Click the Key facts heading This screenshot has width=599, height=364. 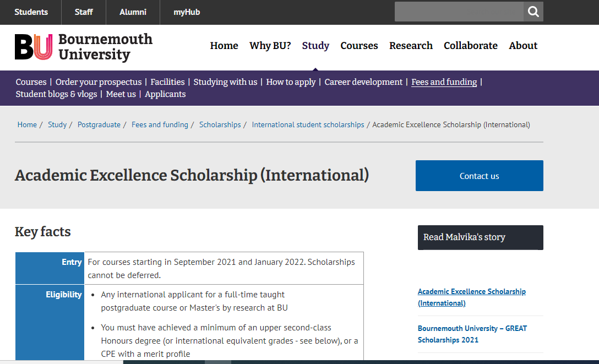pos(43,232)
